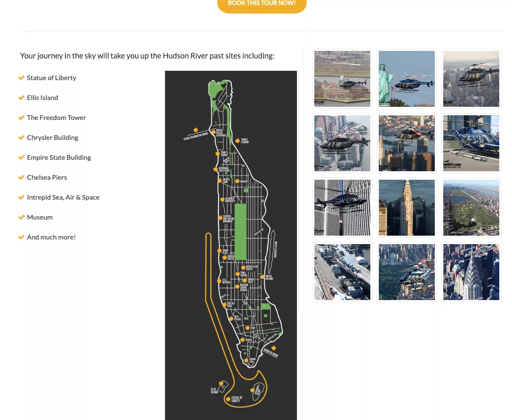The image size is (512, 420).
Task: Click the checkmark icon next to Chelsea Piers
Action: pyautogui.click(x=21, y=177)
